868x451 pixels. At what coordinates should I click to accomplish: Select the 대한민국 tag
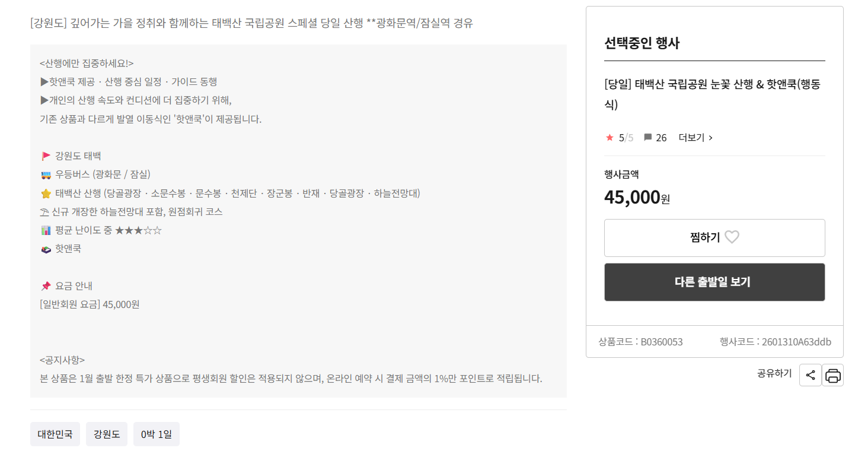click(x=55, y=434)
